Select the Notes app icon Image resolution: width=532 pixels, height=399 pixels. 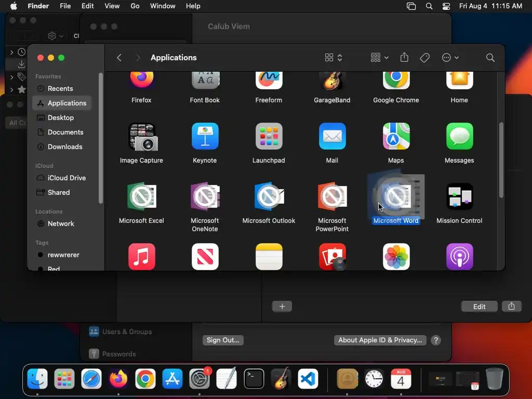pyautogui.click(x=269, y=257)
